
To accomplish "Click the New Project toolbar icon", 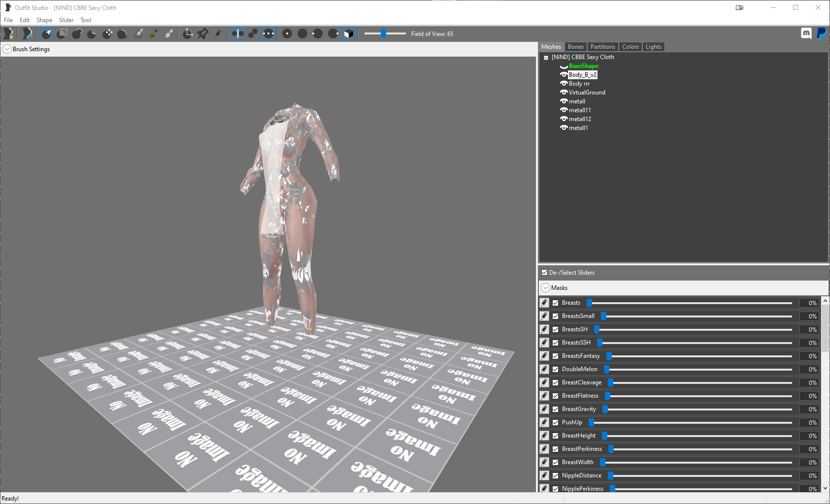I will click(9, 33).
